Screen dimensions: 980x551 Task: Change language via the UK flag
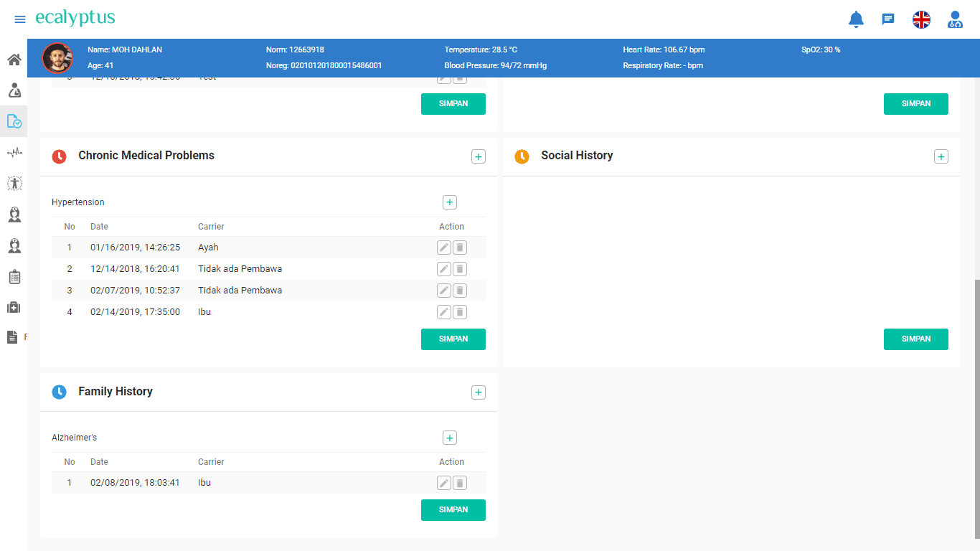tap(921, 19)
